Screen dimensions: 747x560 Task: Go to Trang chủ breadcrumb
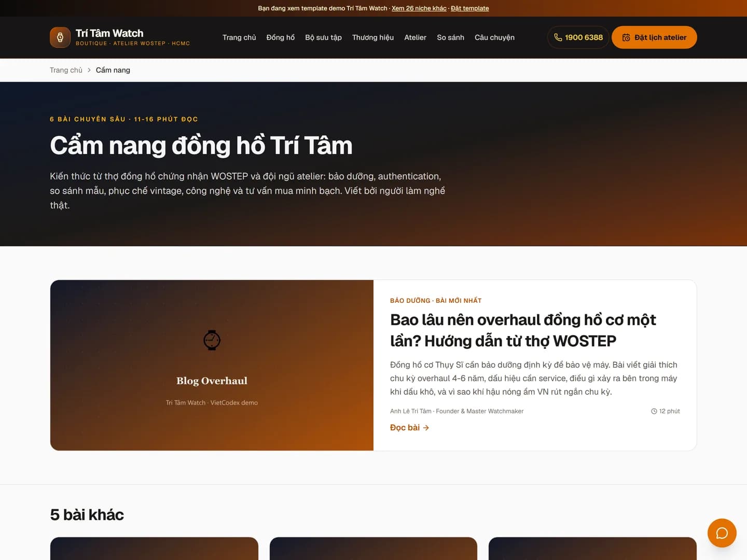click(x=66, y=70)
